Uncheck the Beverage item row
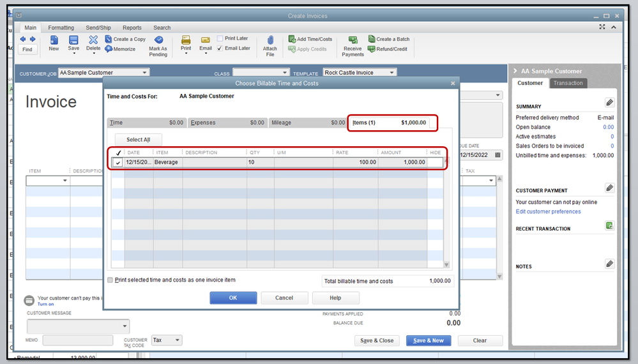The image size is (638, 364). click(118, 162)
